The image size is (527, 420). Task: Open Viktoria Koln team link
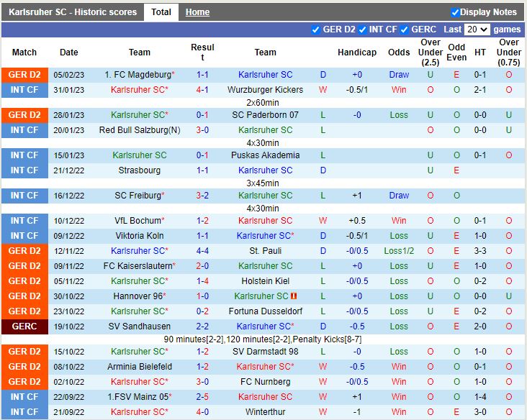pyautogui.click(x=140, y=236)
